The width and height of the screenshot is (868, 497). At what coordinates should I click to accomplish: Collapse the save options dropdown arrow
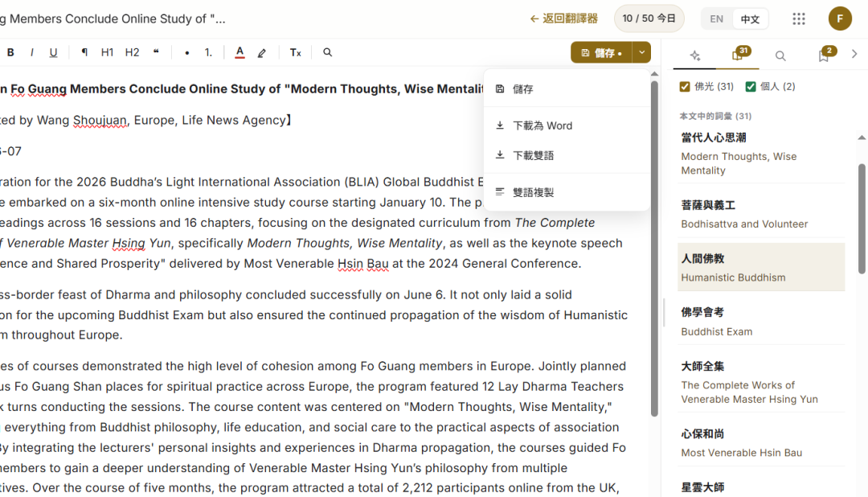[x=641, y=52]
